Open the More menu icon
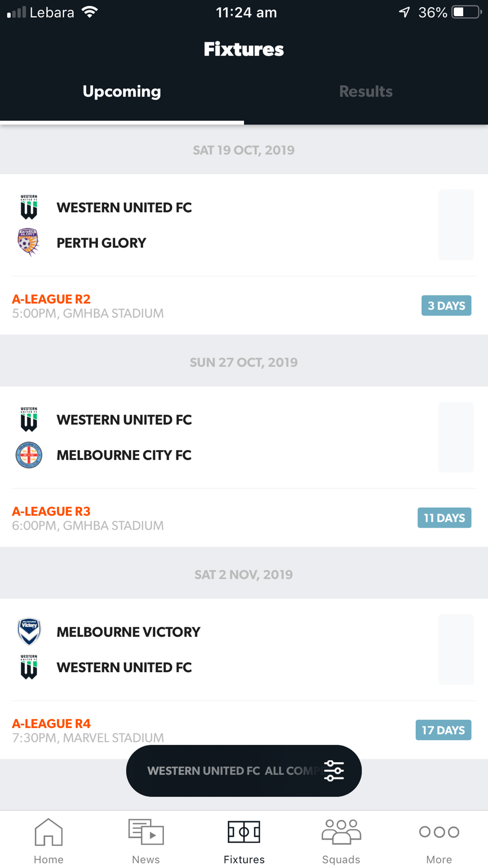This screenshot has height=868, width=488. (x=439, y=832)
